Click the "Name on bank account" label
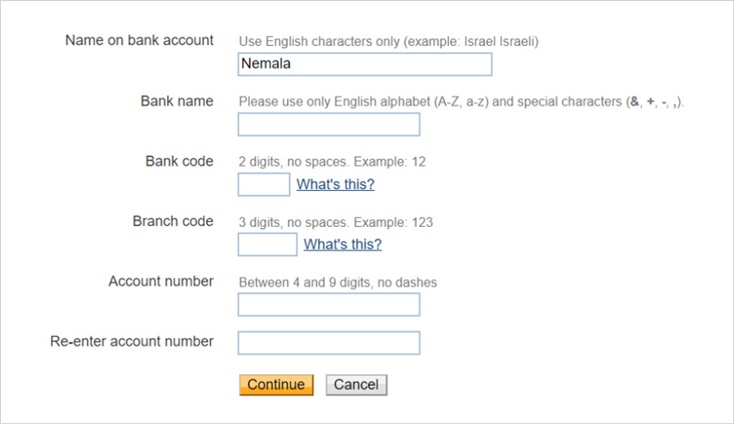This screenshot has height=424, width=734. click(x=139, y=40)
